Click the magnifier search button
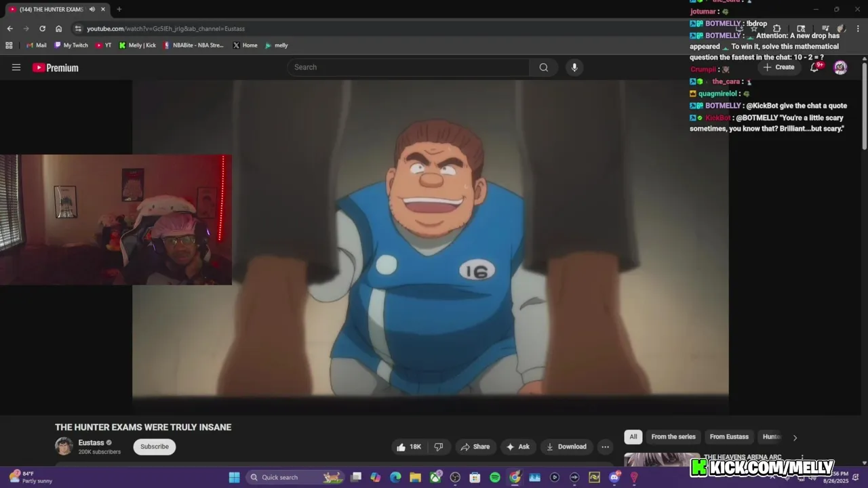 tap(544, 67)
